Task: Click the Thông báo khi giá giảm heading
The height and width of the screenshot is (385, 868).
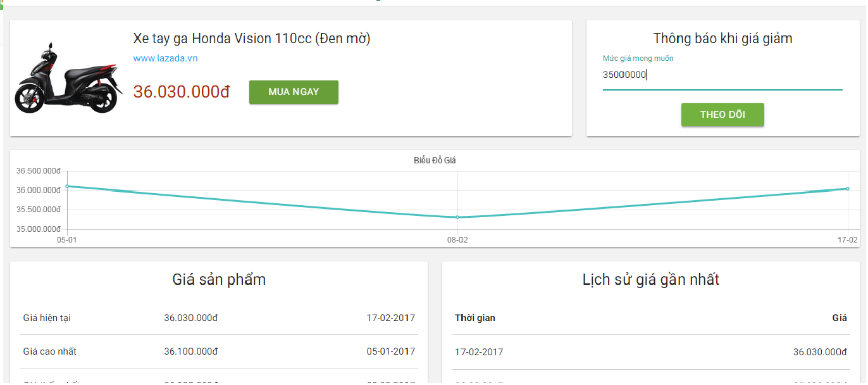Action: click(722, 39)
